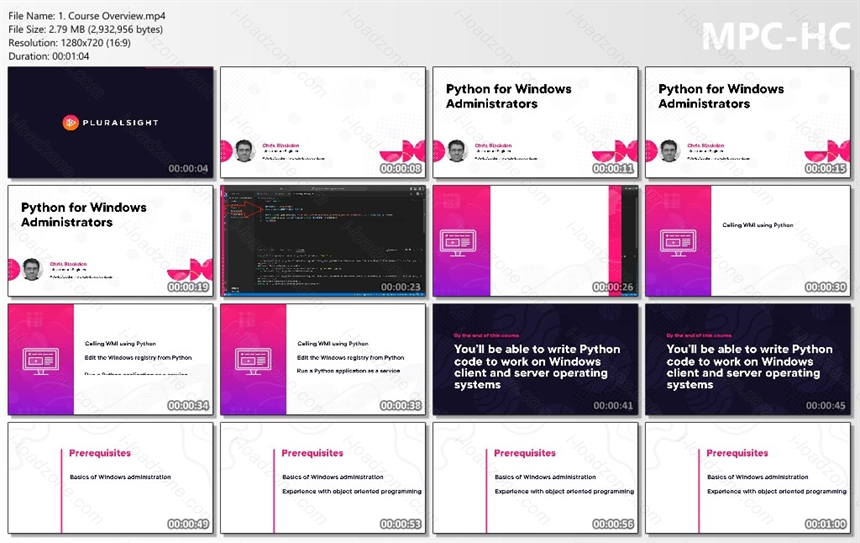The width and height of the screenshot is (860, 543).
Task: Choose the dark summary slide thumbnail at 00:00:41
Action: 535,359
